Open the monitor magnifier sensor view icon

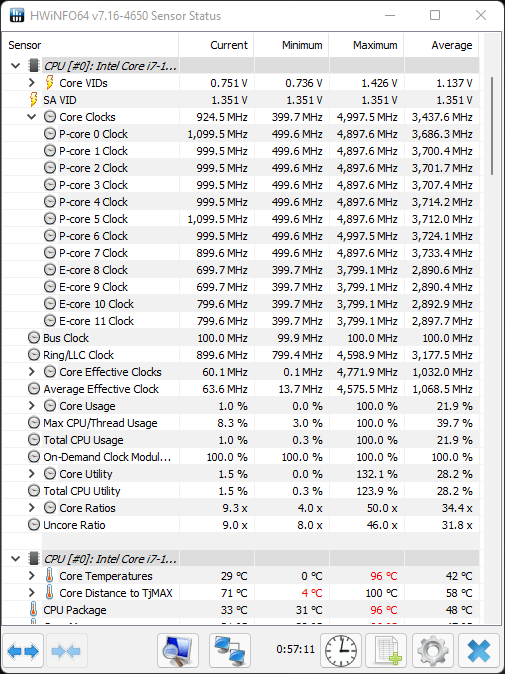pos(178,651)
